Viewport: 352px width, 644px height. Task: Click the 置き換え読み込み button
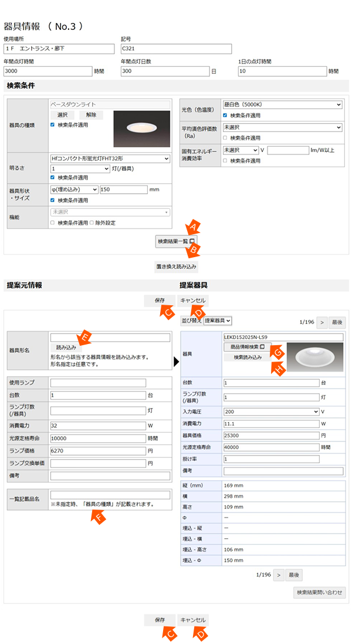pyautogui.click(x=176, y=267)
